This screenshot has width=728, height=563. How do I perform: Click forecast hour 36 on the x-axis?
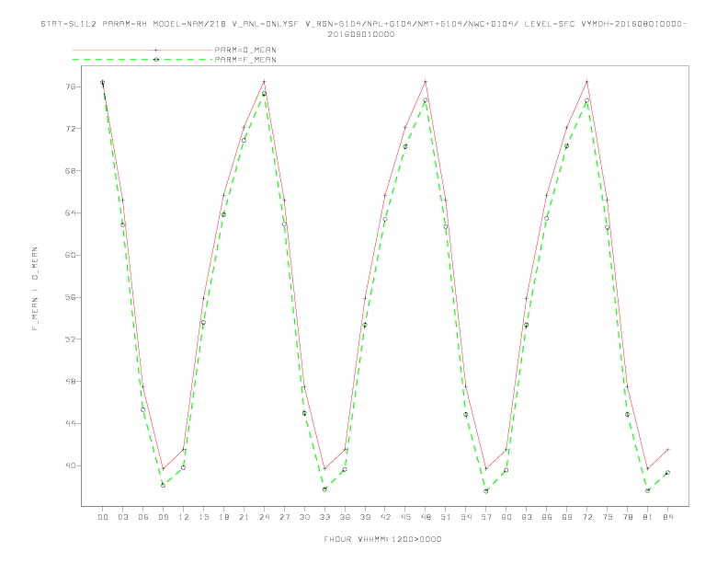point(345,517)
